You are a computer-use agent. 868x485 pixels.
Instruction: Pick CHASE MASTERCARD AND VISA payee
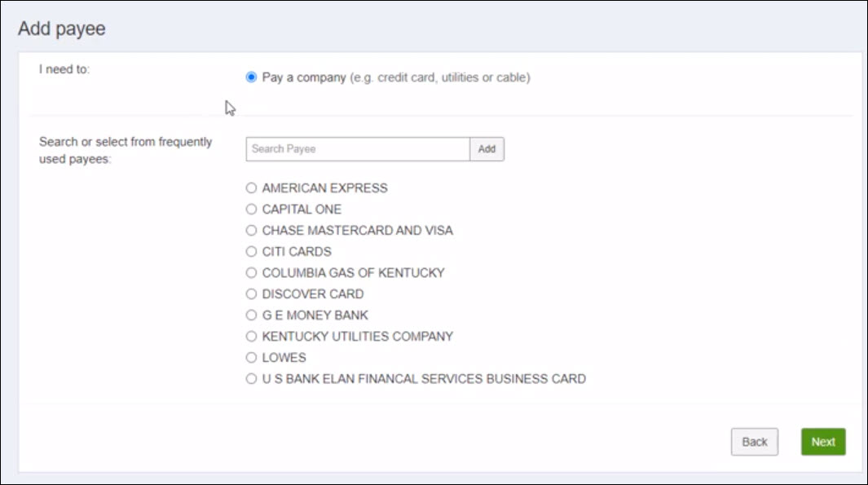click(x=251, y=231)
